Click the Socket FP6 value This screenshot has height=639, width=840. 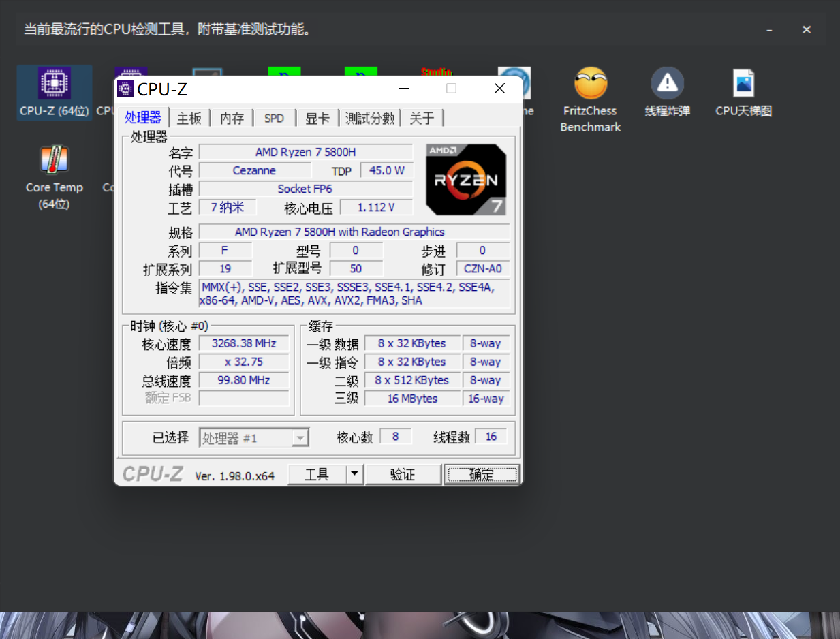click(x=306, y=189)
